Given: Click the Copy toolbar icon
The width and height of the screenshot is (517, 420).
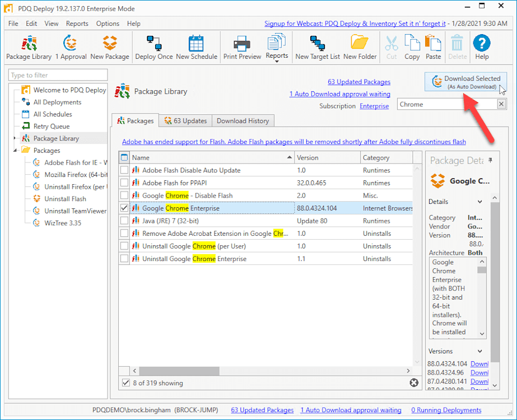Looking at the screenshot, I should pyautogui.click(x=412, y=48).
